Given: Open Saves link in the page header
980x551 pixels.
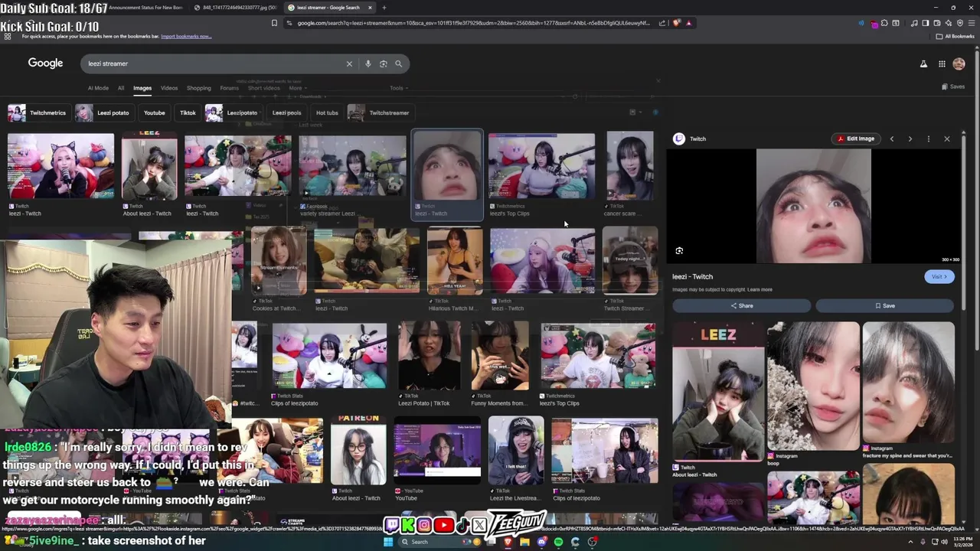Looking at the screenshot, I should point(953,86).
